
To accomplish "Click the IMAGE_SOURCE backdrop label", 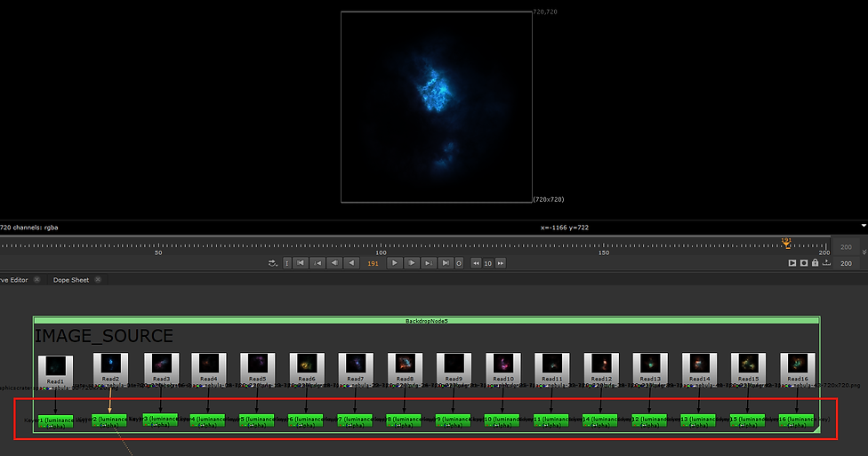I will 104,336.
